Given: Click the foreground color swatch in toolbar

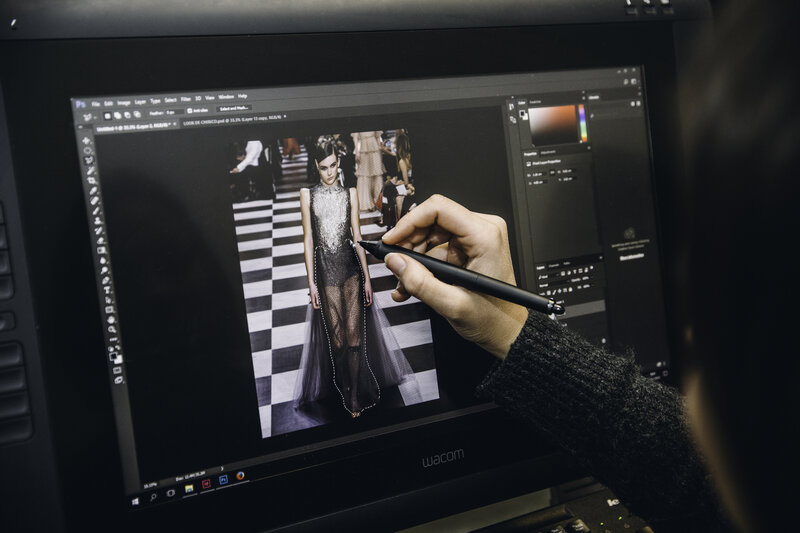Looking at the screenshot, I should 113,356.
